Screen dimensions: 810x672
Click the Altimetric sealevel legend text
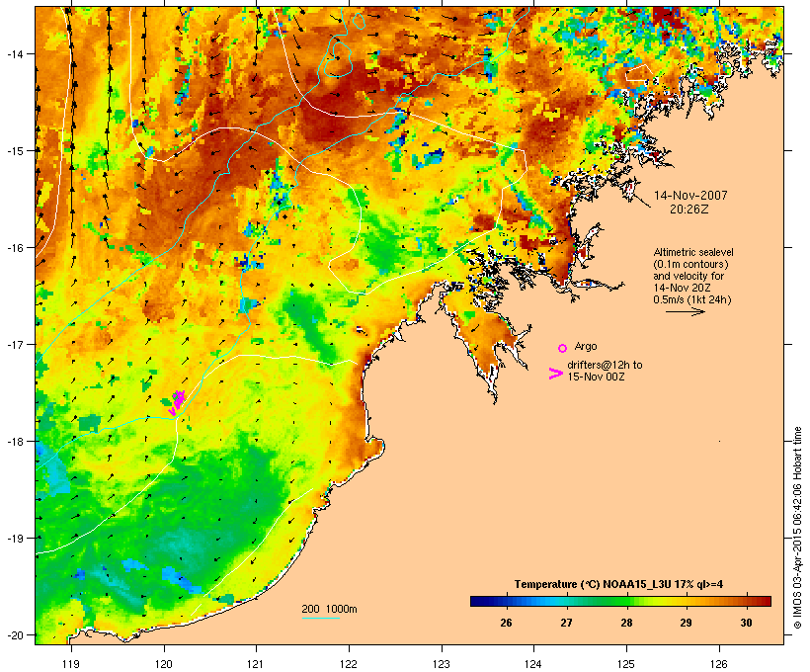pos(693,252)
